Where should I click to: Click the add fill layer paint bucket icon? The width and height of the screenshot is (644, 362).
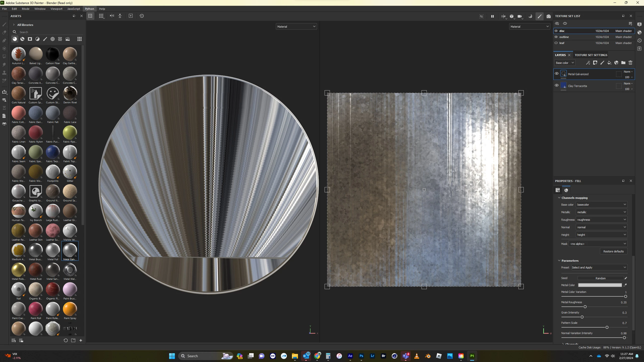609,63
